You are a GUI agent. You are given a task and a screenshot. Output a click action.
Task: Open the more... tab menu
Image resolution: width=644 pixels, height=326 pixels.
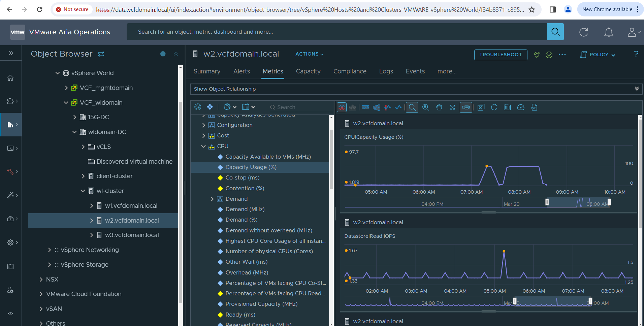click(447, 71)
